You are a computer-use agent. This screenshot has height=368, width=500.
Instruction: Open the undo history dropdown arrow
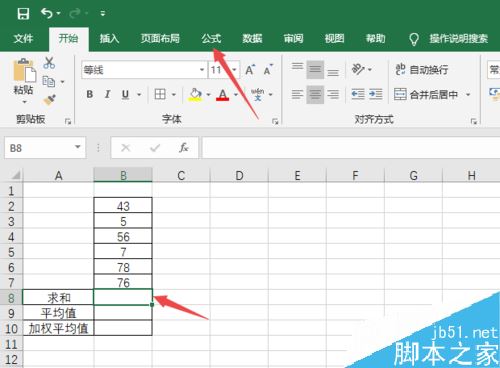pos(59,13)
